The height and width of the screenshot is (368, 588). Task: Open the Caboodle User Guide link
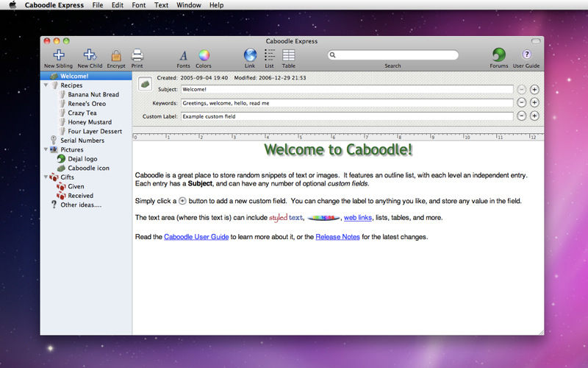196,237
